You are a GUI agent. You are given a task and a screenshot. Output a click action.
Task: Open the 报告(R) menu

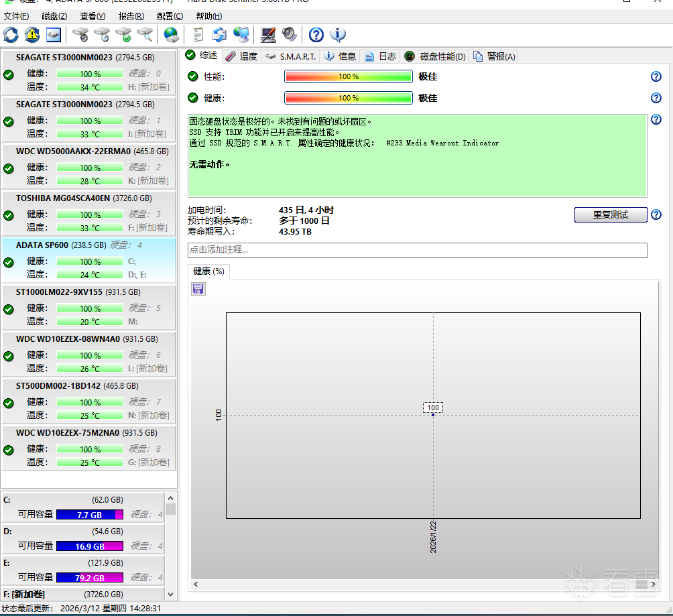131,16
